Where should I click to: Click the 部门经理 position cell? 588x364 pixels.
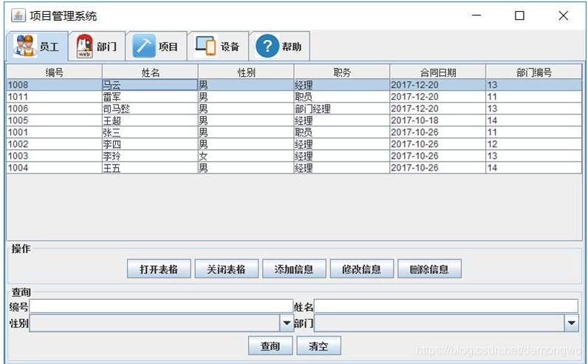[342, 109]
